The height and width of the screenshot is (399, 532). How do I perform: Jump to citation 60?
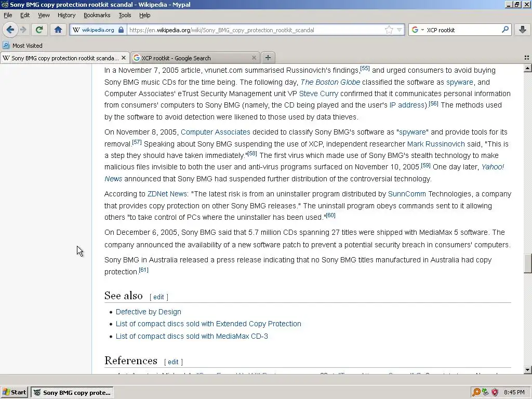click(x=330, y=215)
